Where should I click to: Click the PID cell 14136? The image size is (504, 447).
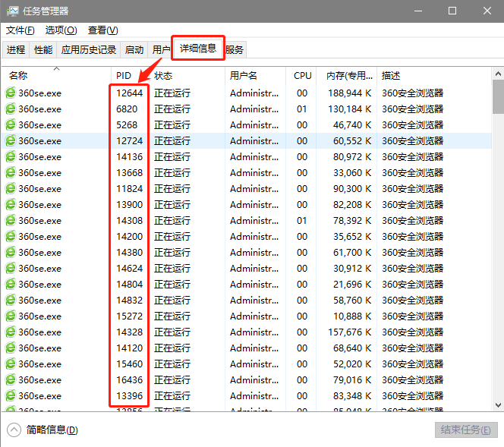129,157
